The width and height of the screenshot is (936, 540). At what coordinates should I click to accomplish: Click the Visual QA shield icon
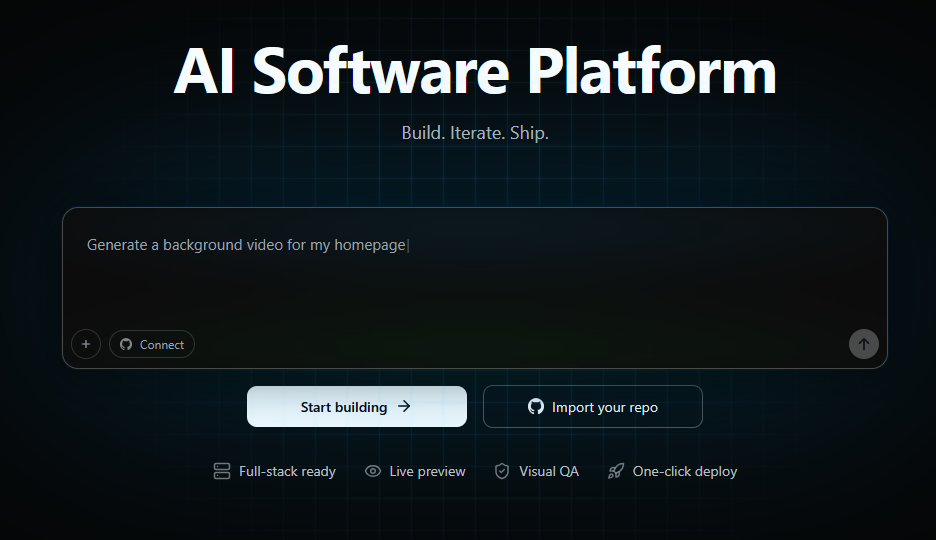click(x=502, y=471)
